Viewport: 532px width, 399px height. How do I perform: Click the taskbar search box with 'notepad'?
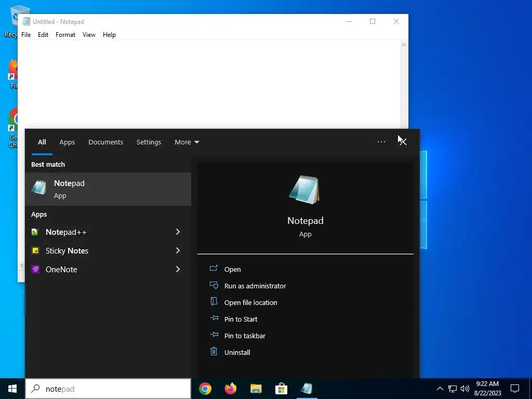tap(108, 389)
